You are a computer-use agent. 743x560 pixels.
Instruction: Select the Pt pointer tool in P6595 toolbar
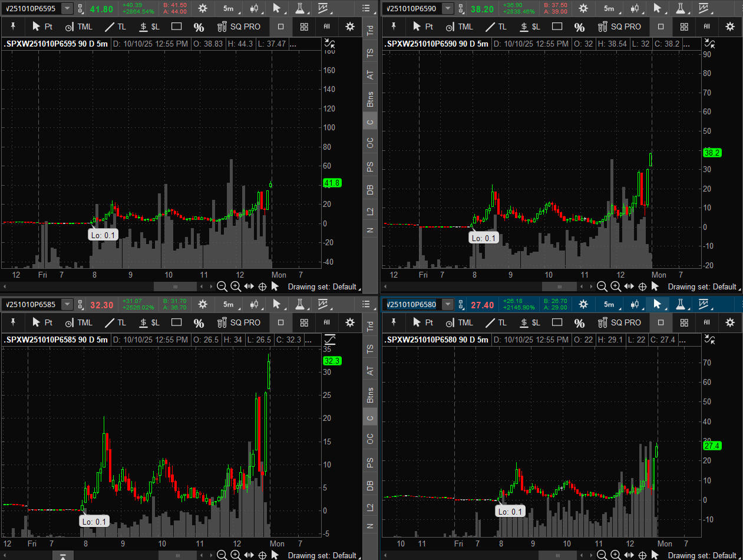tap(43, 27)
